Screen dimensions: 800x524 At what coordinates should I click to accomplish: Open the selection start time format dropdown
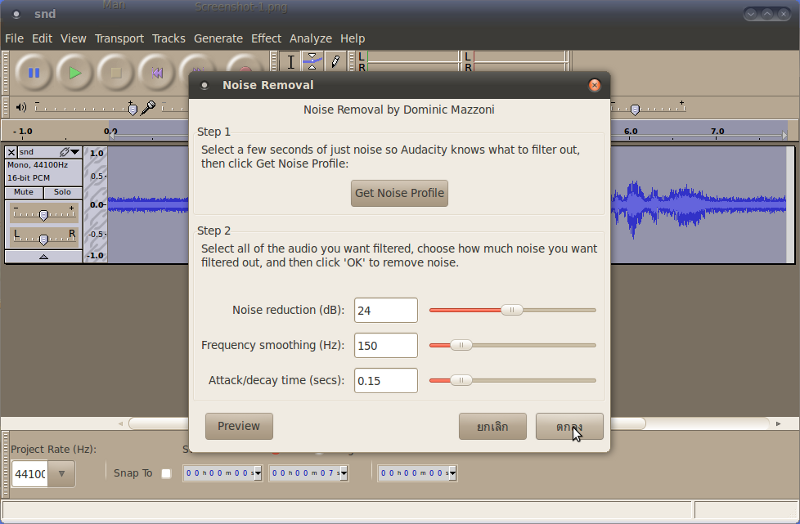click(x=258, y=473)
